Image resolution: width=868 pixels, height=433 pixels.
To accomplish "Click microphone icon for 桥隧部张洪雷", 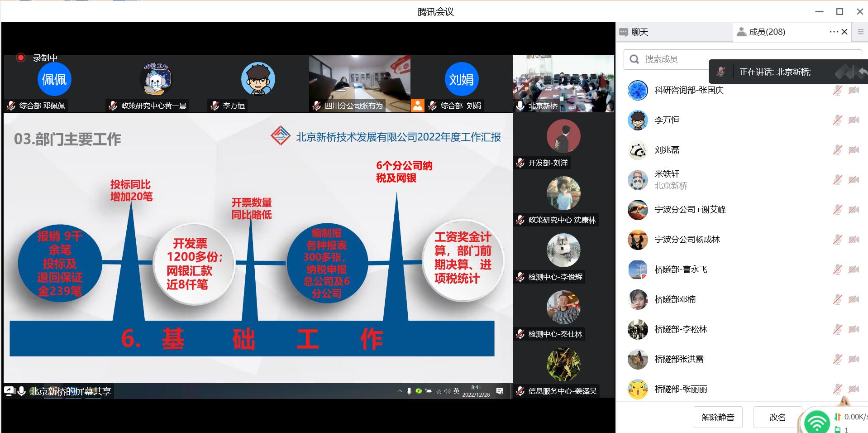I will click(837, 359).
